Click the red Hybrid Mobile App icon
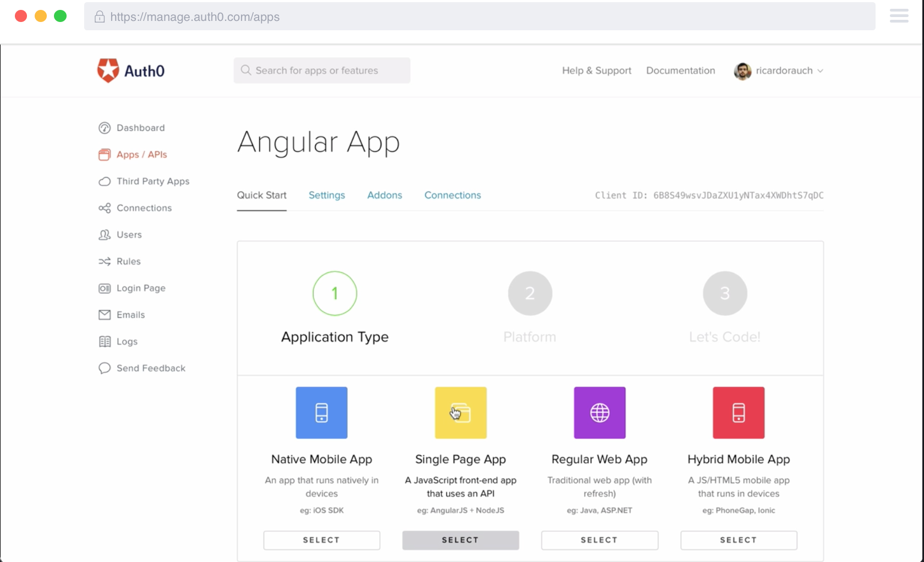Screen dimensions: 924x562 pos(739,413)
